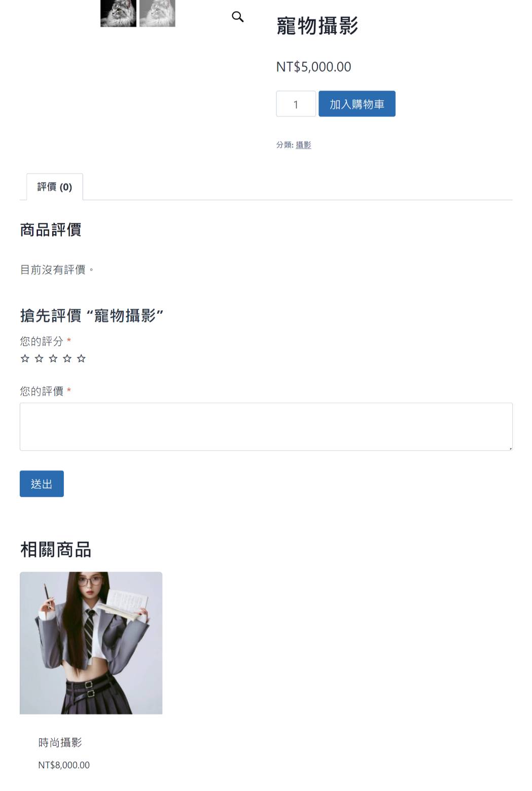
Task: Open the dark cat gallery thumbnail
Action: coord(118,13)
